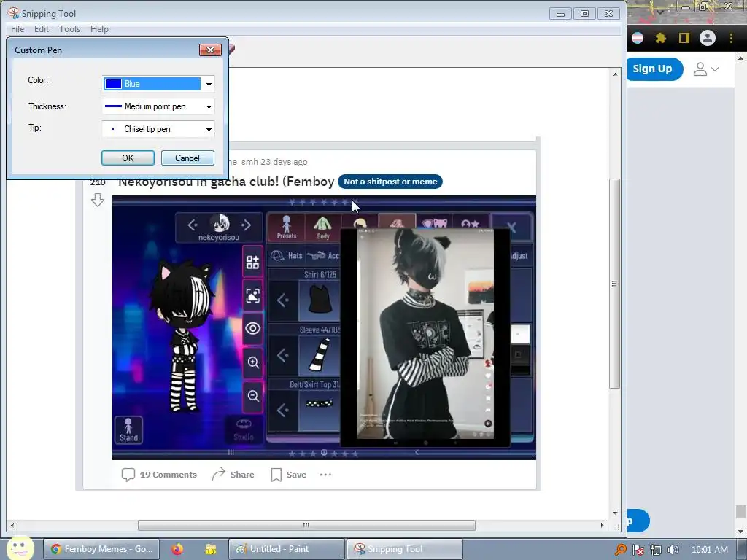Click Share in the snipped post
The image size is (747, 560).
(x=233, y=475)
